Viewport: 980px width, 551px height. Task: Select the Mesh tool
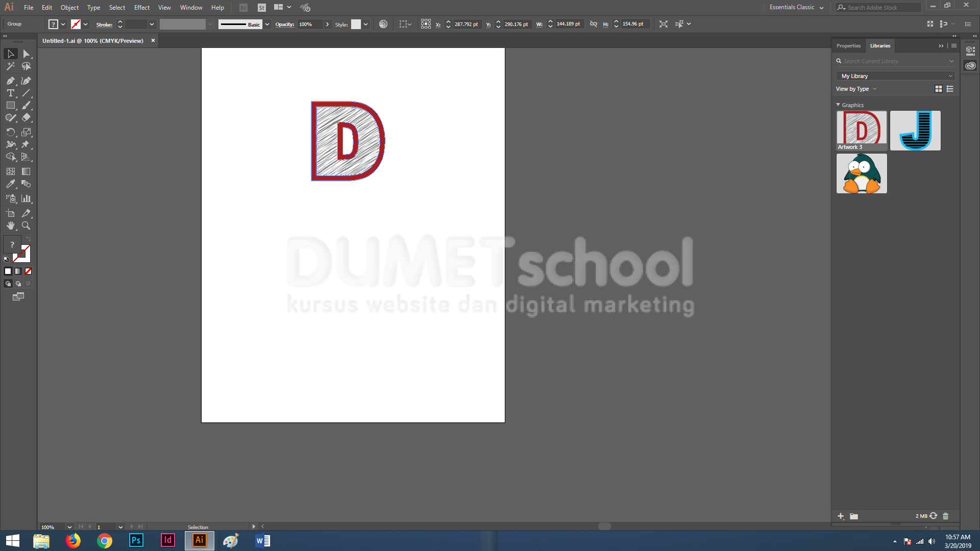coord(11,171)
